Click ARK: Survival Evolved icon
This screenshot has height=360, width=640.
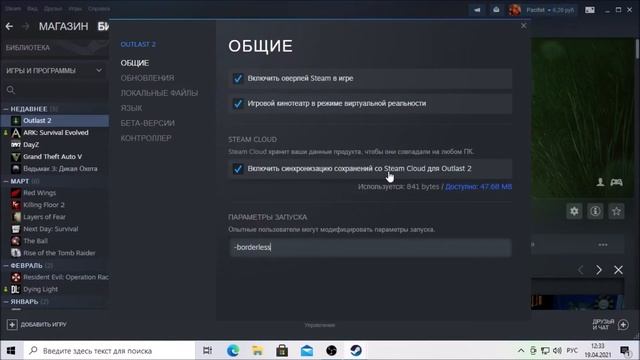pyautogui.click(x=16, y=133)
